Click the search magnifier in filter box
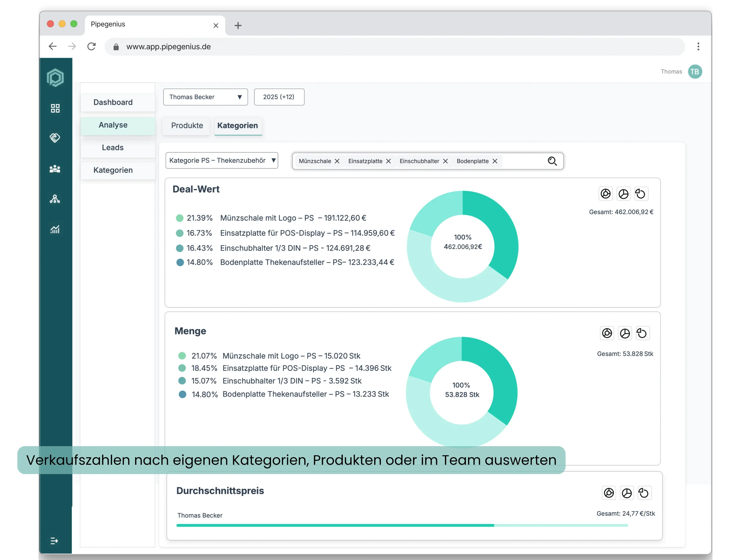 [552, 161]
